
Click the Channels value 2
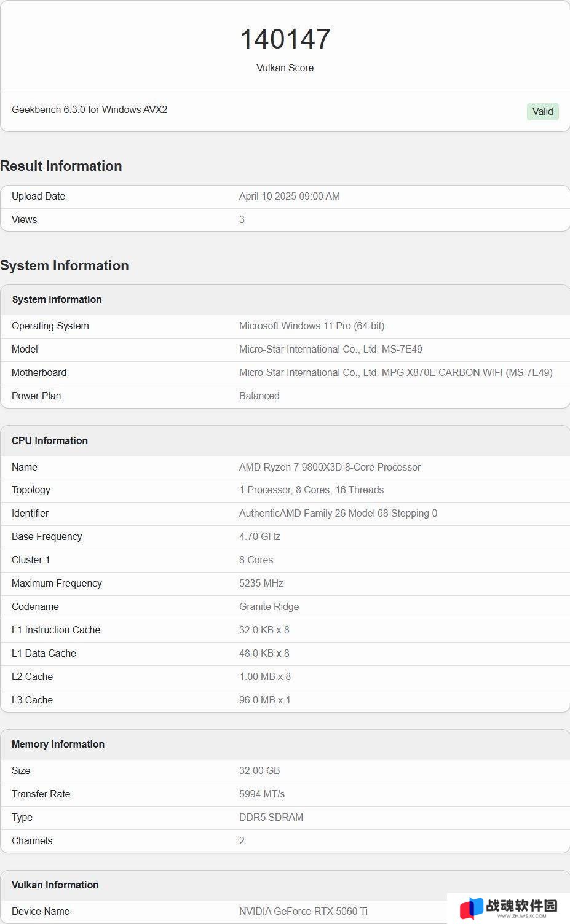pyautogui.click(x=242, y=840)
